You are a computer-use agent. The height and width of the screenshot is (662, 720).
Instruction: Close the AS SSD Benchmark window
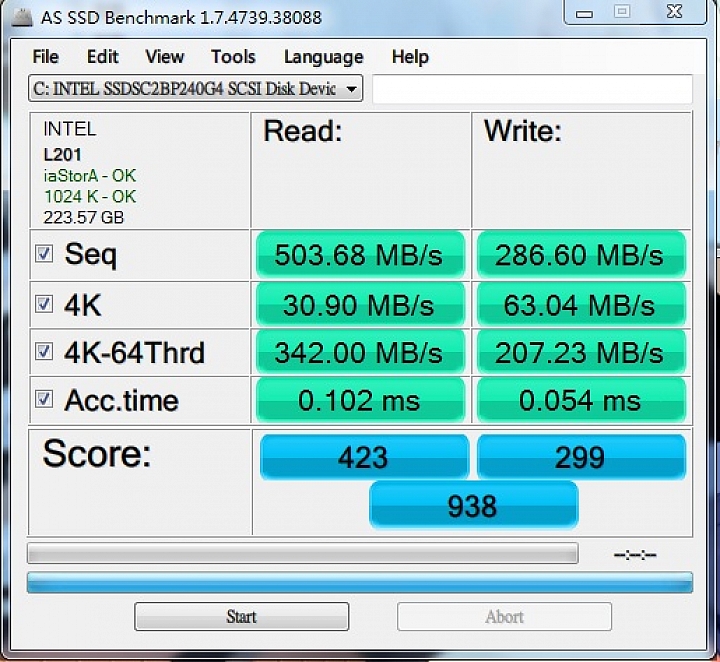coord(674,12)
